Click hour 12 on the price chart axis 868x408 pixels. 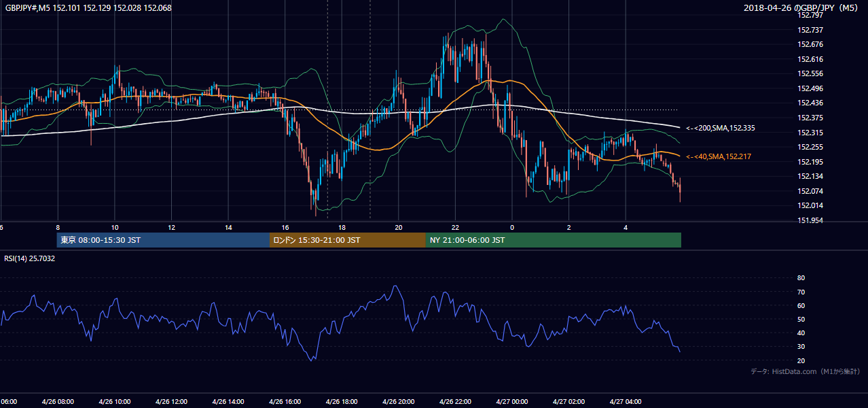[171, 228]
